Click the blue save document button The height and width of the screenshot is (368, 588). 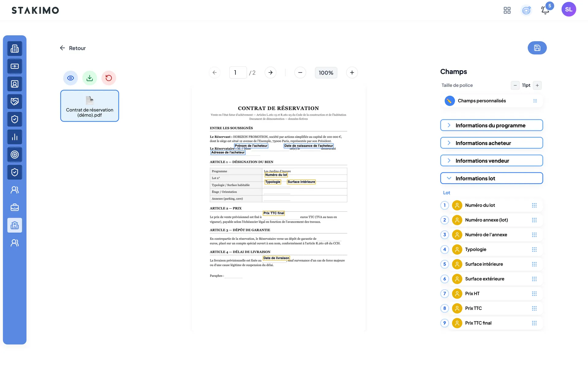coord(537,48)
